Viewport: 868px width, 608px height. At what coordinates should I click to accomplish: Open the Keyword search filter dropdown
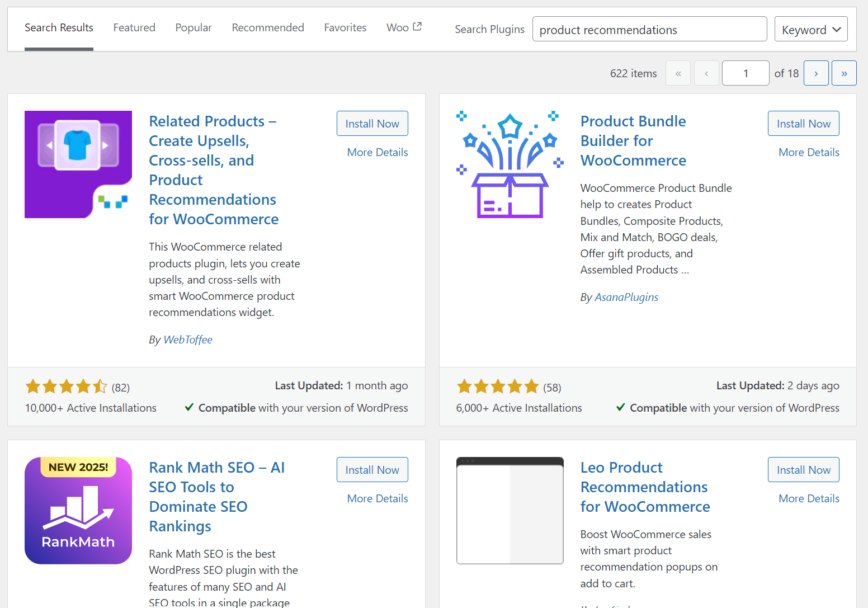click(811, 29)
